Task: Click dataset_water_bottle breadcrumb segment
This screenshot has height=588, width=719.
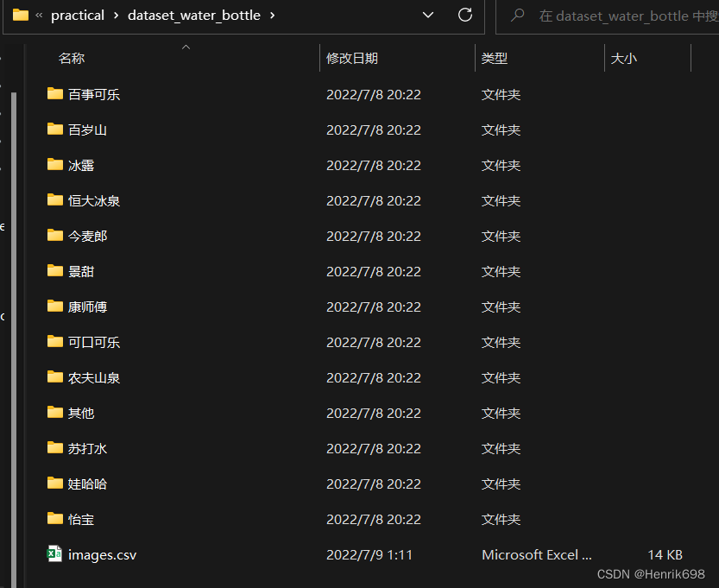Action: coord(194,16)
